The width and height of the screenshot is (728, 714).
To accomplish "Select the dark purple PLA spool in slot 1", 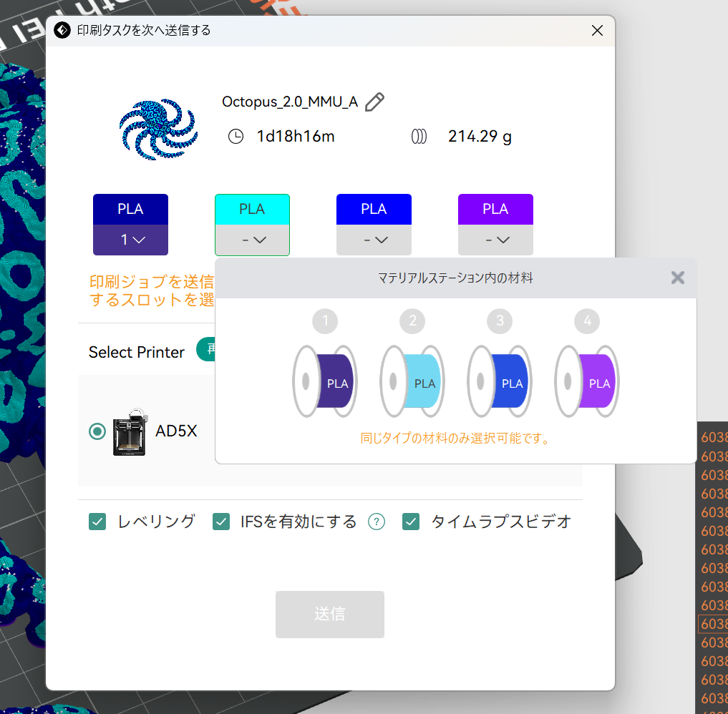I will click(x=325, y=381).
